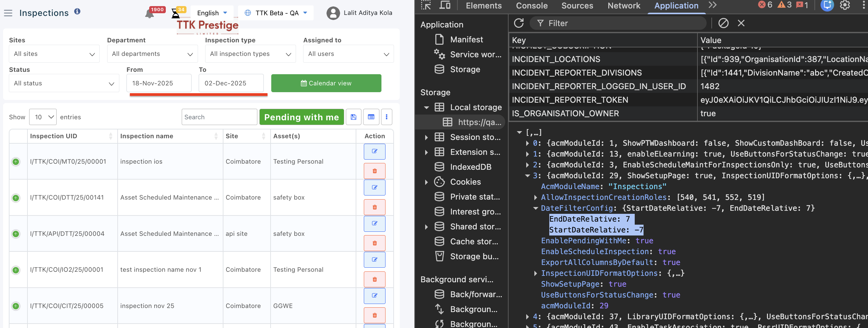The width and height of the screenshot is (868, 328).
Task: Open the hamburger navigation menu
Action: click(8, 13)
